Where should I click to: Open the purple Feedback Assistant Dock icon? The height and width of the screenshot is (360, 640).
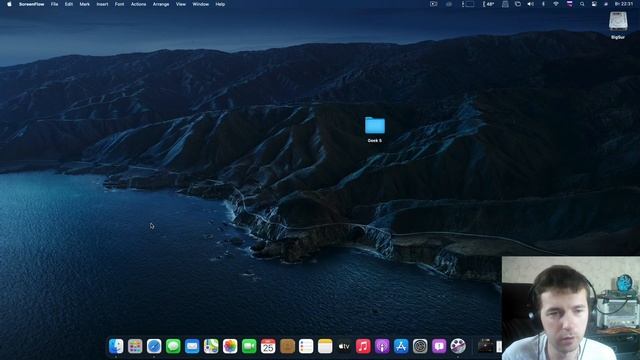[439, 346]
